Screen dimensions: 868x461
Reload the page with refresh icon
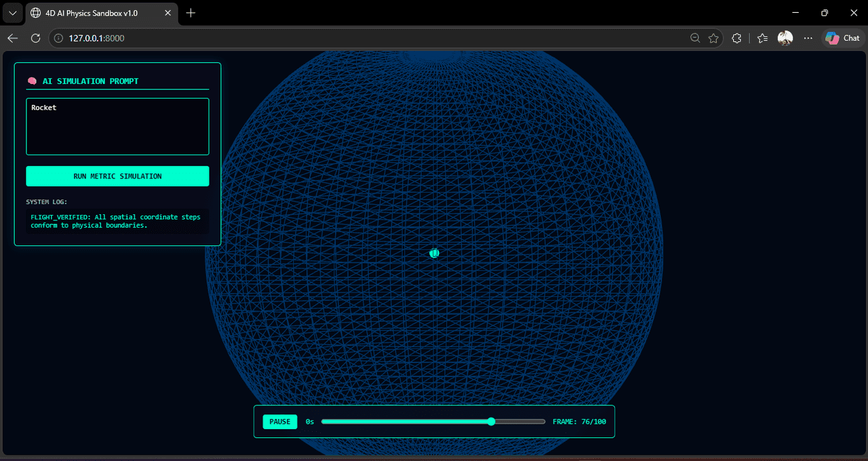click(36, 39)
